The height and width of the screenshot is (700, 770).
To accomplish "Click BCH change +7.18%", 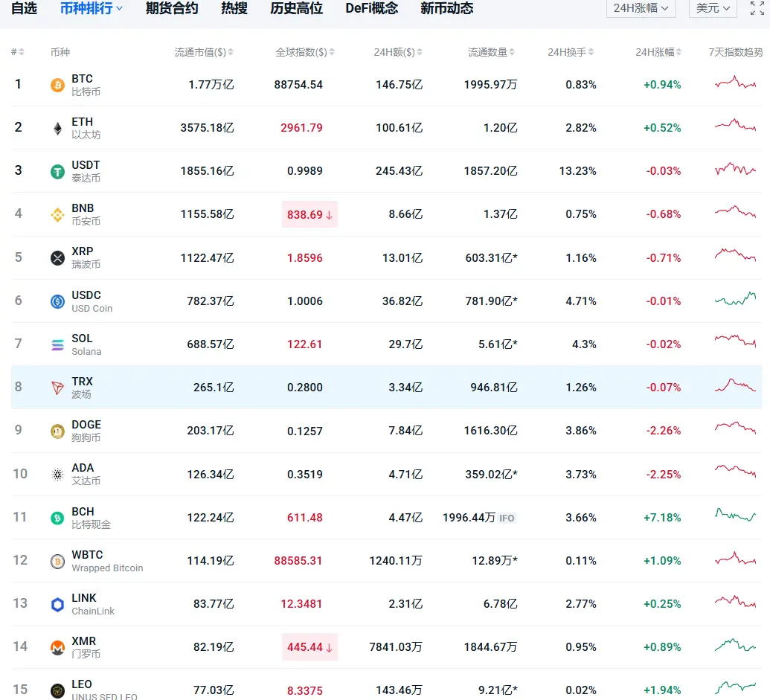I will (x=662, y=518).
